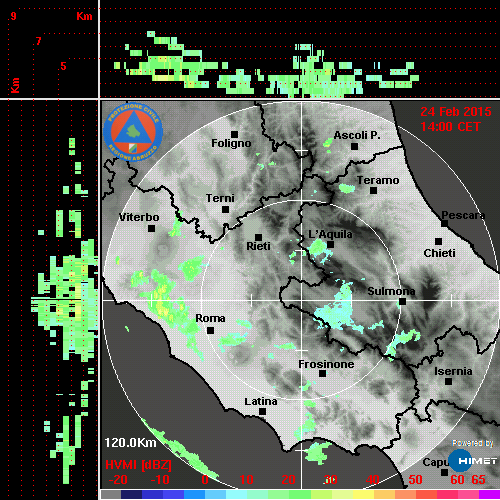The width and height of the screenshot is (500, 500).
Task: Click the 20 value on dBZ scale
Action: [x=288, y=480]
